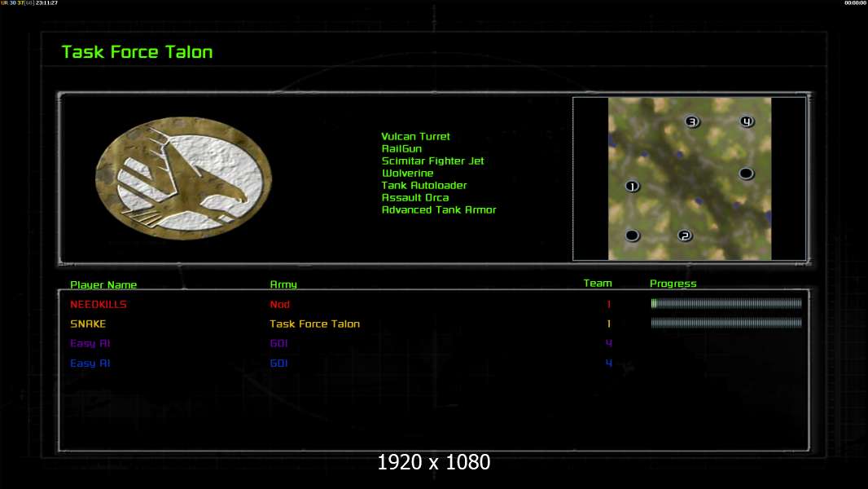Click blue Easy AI team number 4
868x489 pixels.
point(609,363)
